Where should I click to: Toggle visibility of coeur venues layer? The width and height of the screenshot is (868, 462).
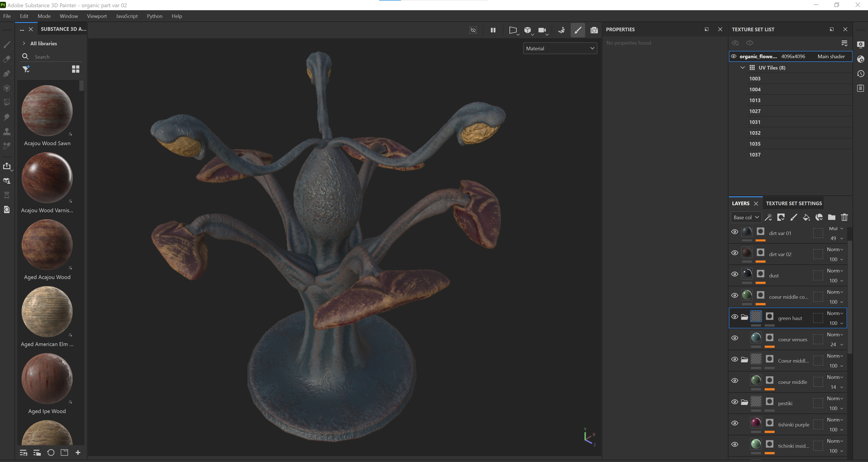(x=735, y=338)
